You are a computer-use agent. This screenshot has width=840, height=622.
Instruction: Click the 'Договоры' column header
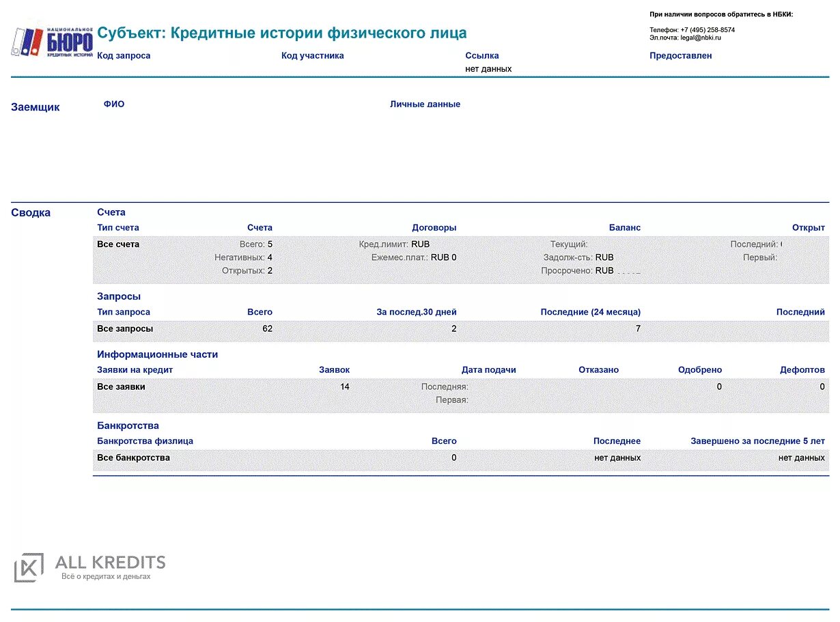click(x=434, y=228)
